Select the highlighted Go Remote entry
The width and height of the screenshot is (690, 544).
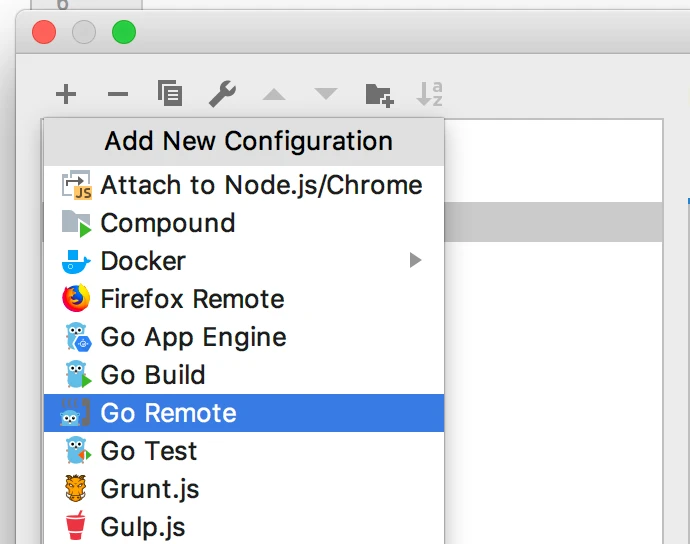click(x=244, y=413)
